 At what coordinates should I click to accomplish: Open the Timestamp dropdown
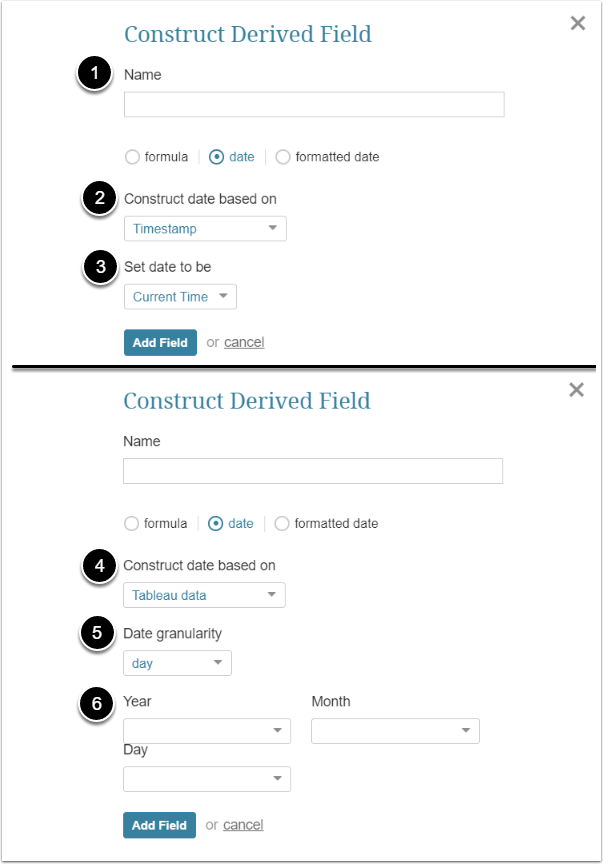pos(205,229)
